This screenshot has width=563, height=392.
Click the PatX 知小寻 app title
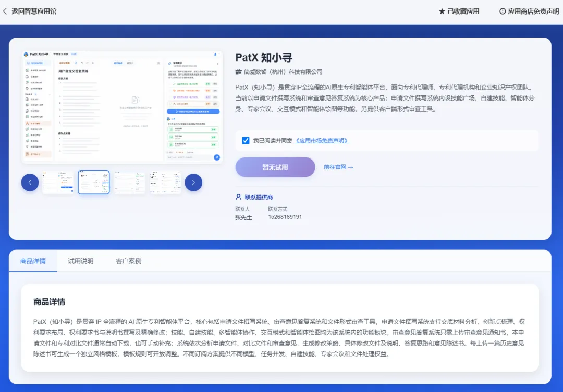[x=264, y=57]
